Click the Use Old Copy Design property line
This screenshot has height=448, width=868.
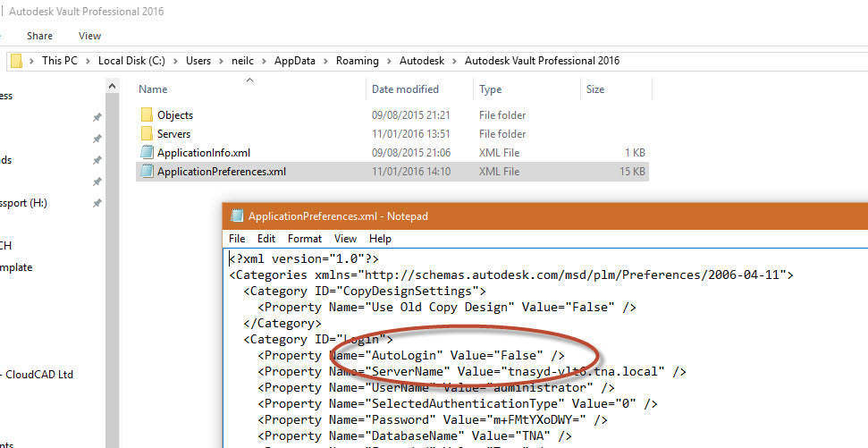[447, 307]
